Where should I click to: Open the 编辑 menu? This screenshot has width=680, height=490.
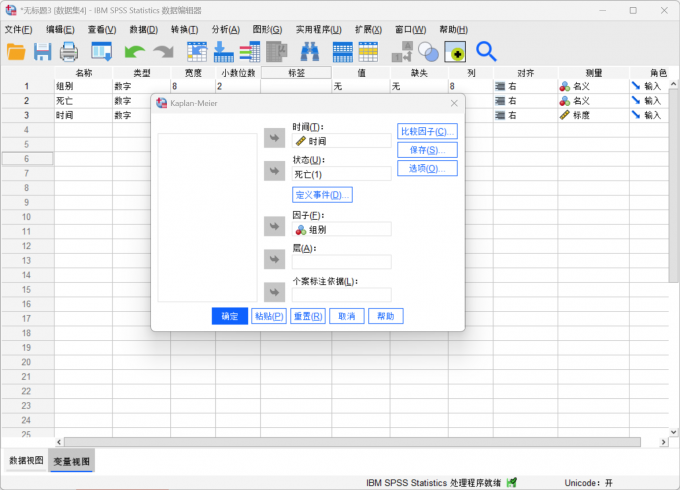(60, 29)
